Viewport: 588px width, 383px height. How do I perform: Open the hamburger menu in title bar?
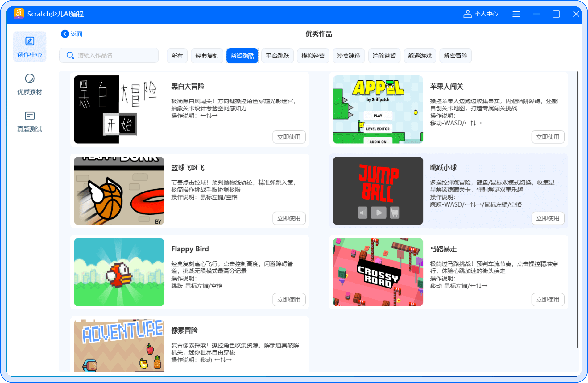coord(516,14)
